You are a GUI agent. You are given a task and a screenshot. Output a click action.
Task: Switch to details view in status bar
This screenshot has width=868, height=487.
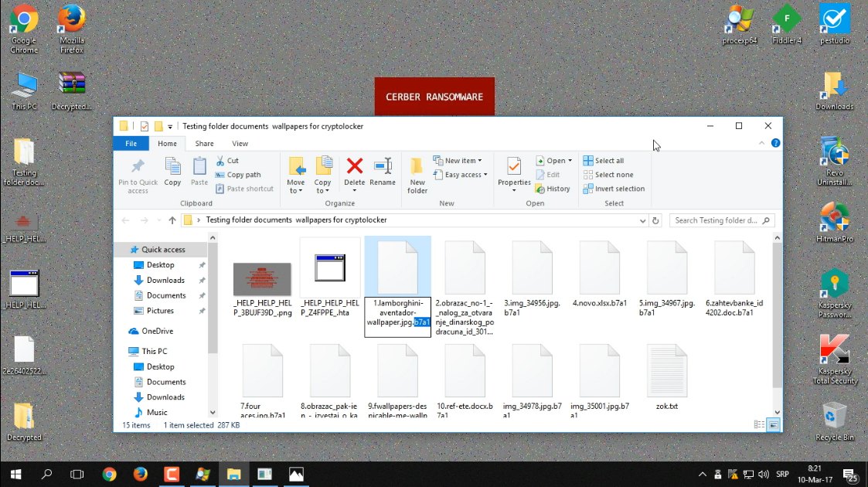(x=760, y=424)
